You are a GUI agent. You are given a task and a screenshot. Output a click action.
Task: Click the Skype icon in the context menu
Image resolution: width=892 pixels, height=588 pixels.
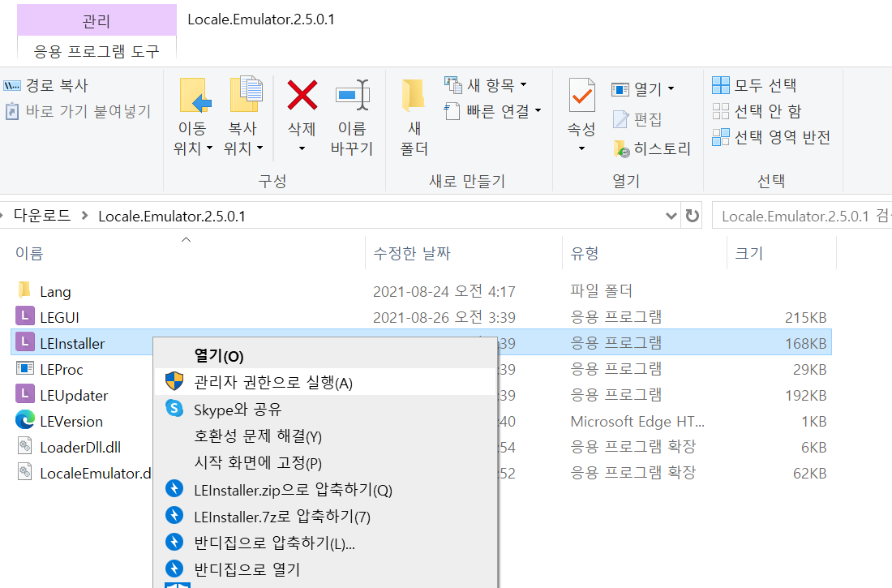pos(174,408)
